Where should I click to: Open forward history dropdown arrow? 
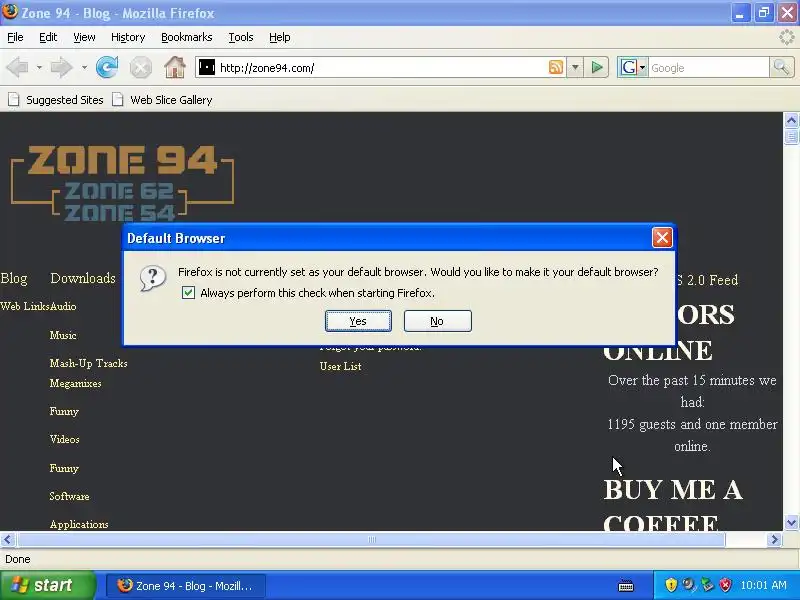[84, 67]
